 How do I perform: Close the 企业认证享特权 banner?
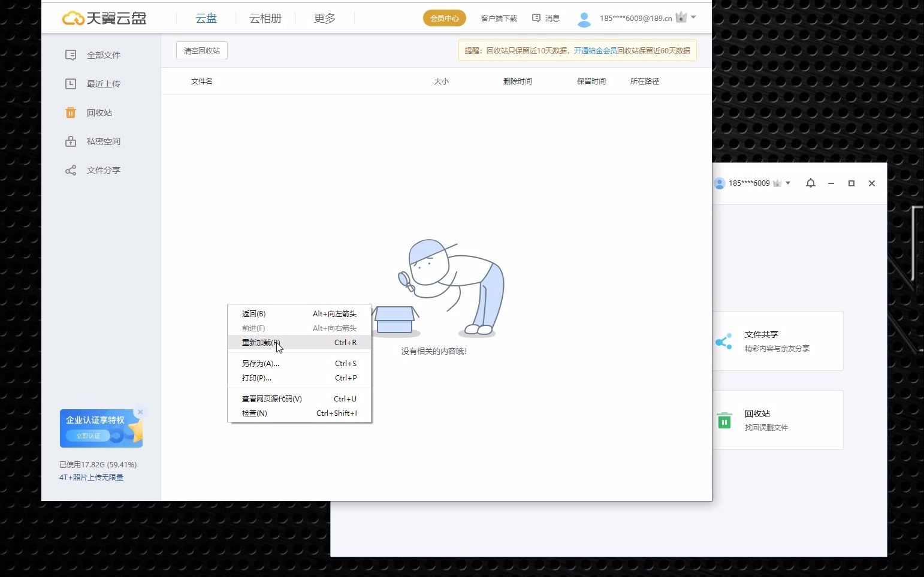click(140, 412)
